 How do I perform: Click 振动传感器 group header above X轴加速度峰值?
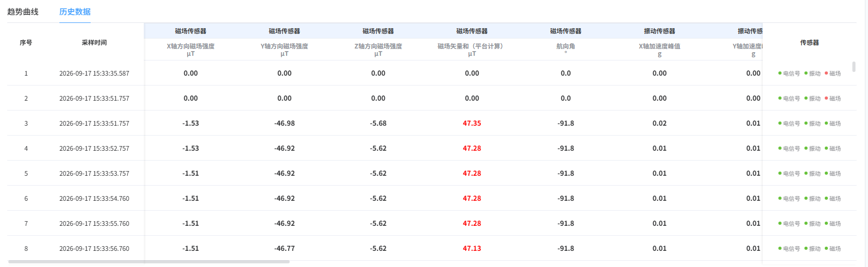point(660,31)
